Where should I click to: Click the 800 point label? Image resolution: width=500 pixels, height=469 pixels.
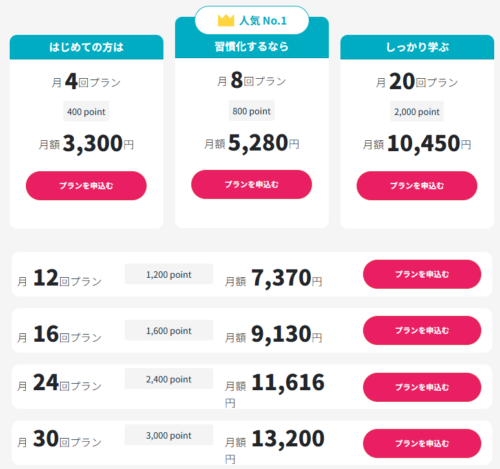pyautogui.click(x=251, y=111)
